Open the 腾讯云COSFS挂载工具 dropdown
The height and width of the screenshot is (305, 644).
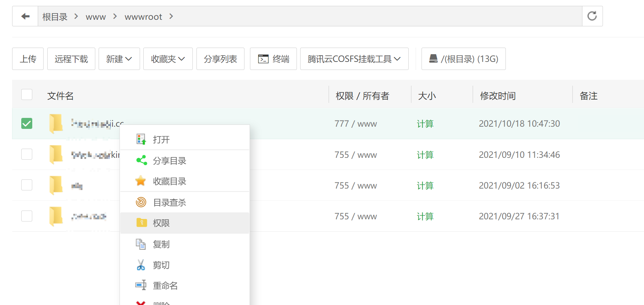[x=354, y=59]
